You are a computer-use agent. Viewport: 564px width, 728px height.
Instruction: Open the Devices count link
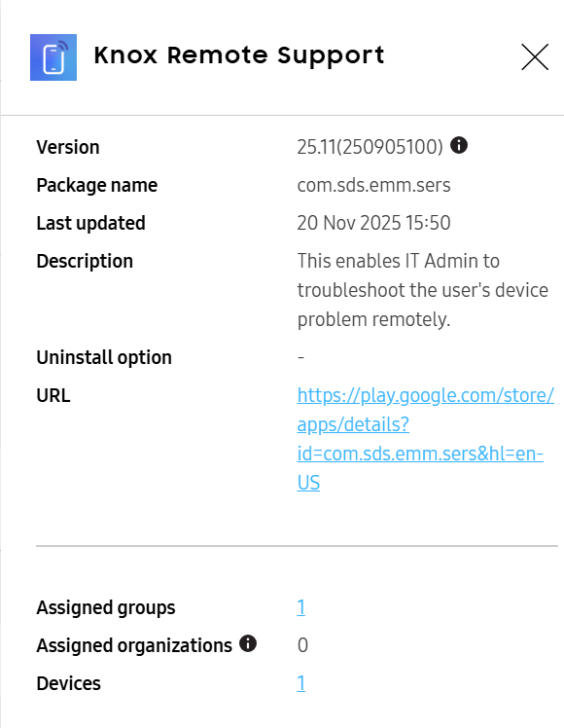tap(301, 683)
